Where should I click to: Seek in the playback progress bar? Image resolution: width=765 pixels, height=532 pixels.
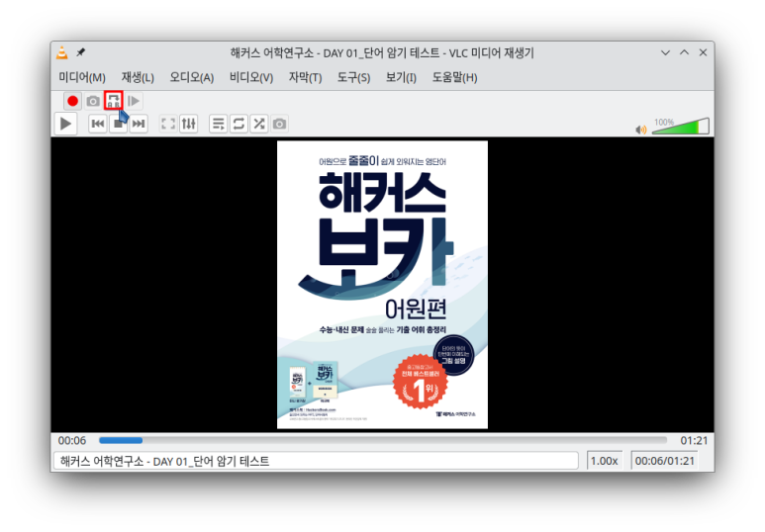coord(382,440)
